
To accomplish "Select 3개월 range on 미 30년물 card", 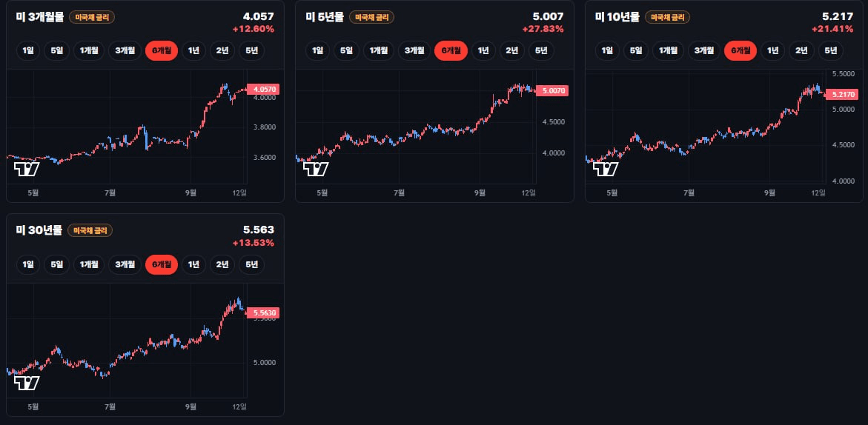I will (x=125, y=265).
